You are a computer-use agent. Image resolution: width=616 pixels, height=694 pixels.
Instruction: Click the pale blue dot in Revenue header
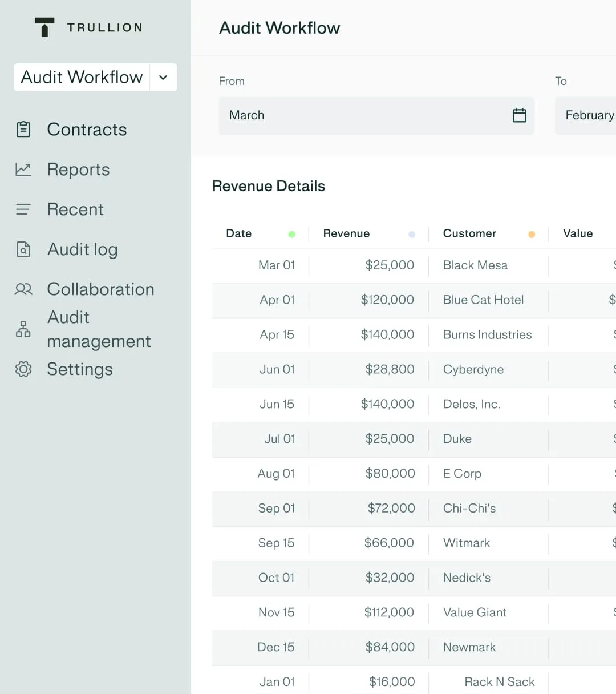point(412,234)
